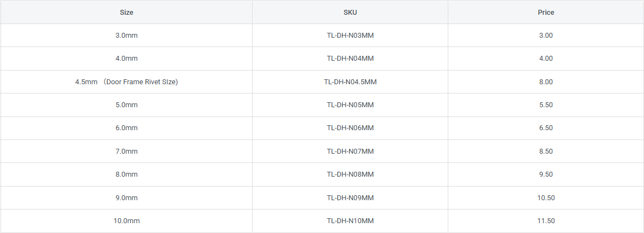Click SKU TL-DH-N08MM
The height and width of the screenshot is (233, 644).
350,174
